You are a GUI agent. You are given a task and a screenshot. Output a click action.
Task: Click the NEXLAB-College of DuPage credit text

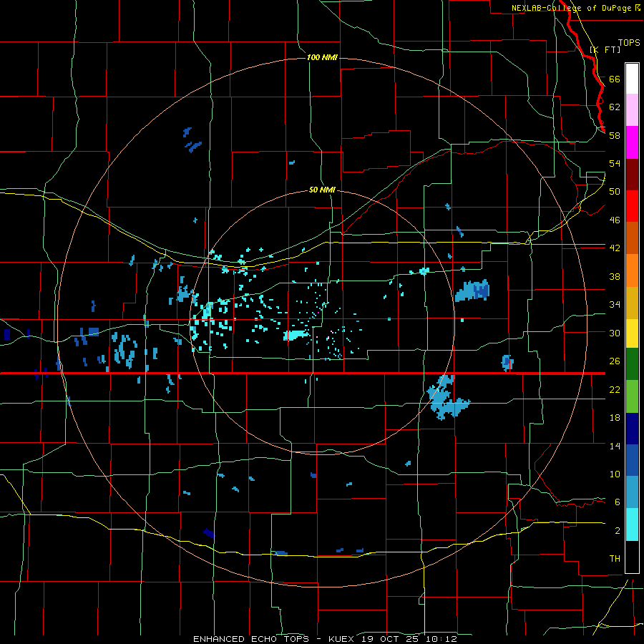coord(571,8)
